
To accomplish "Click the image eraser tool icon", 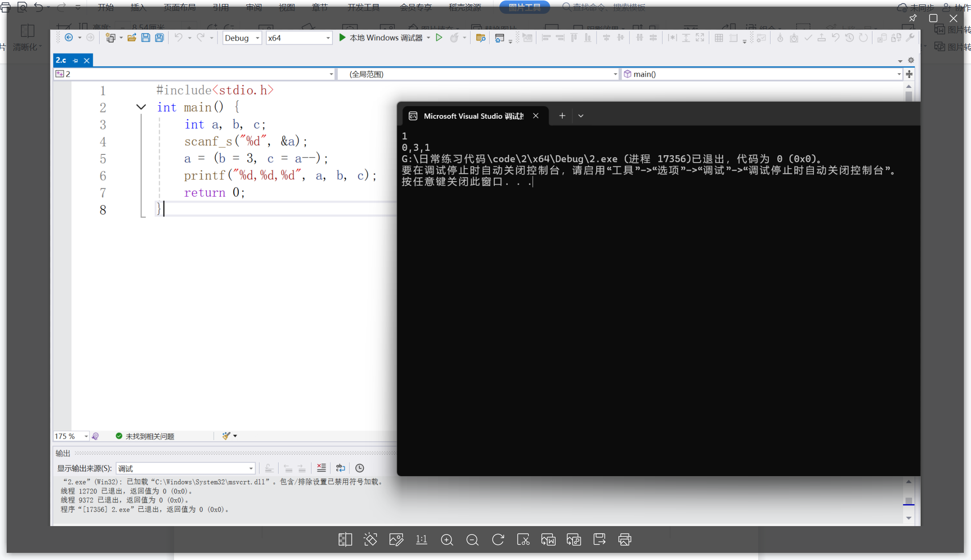I will click(x=370, y=540).
